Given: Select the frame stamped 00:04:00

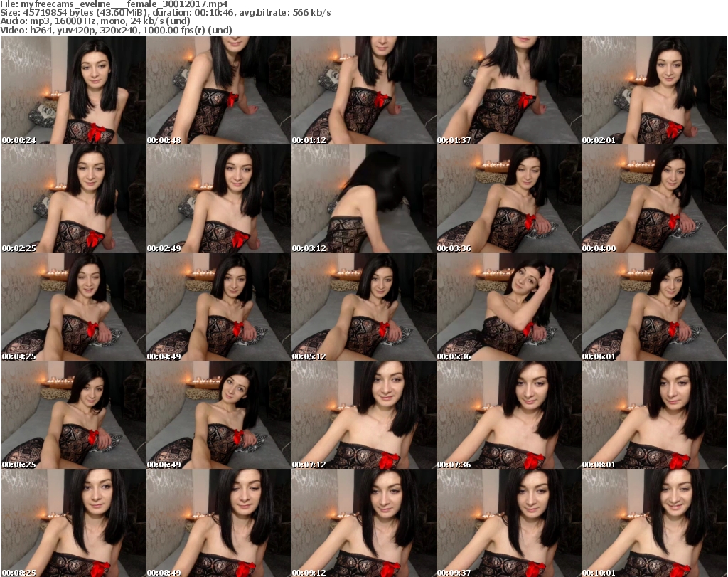Looking at the screenshot, I should click(654, 198).
